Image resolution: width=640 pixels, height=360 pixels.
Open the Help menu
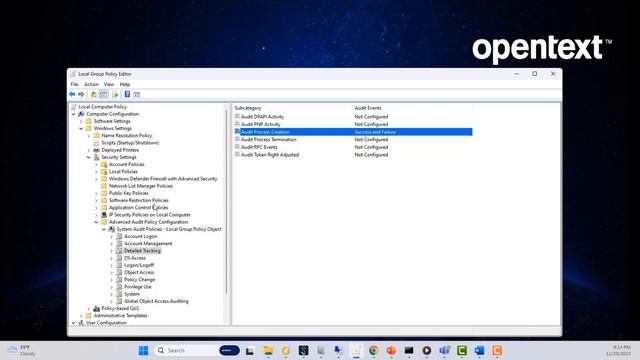point(125,84)
